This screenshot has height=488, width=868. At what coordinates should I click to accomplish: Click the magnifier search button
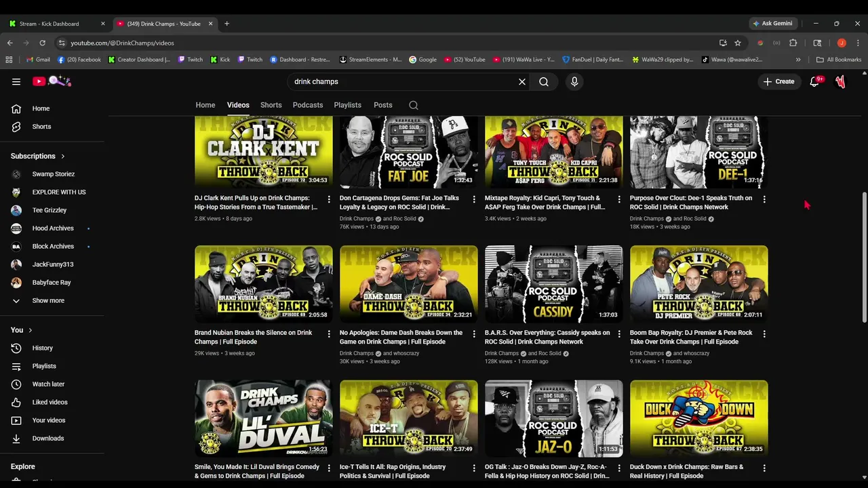(x=544, y=81)
